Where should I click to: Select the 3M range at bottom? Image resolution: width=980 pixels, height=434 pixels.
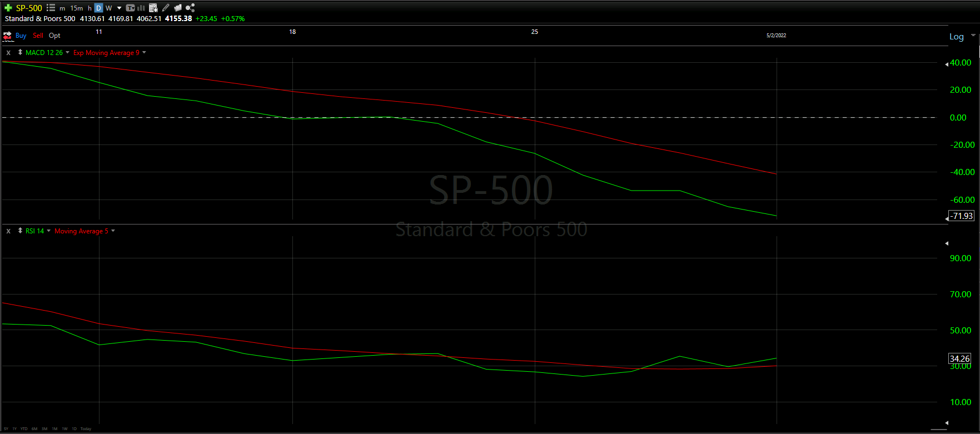click(x=44, y=429)
